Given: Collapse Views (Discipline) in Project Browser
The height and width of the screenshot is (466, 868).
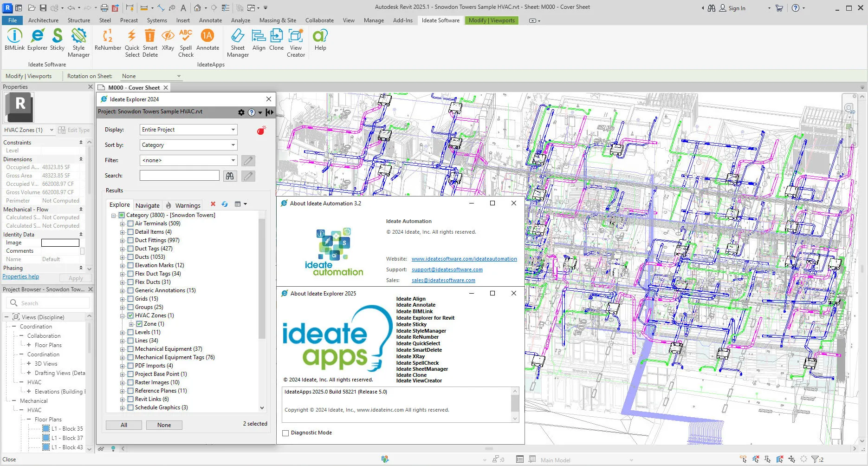Looking at the screenshot, I should tap(6, 317).
